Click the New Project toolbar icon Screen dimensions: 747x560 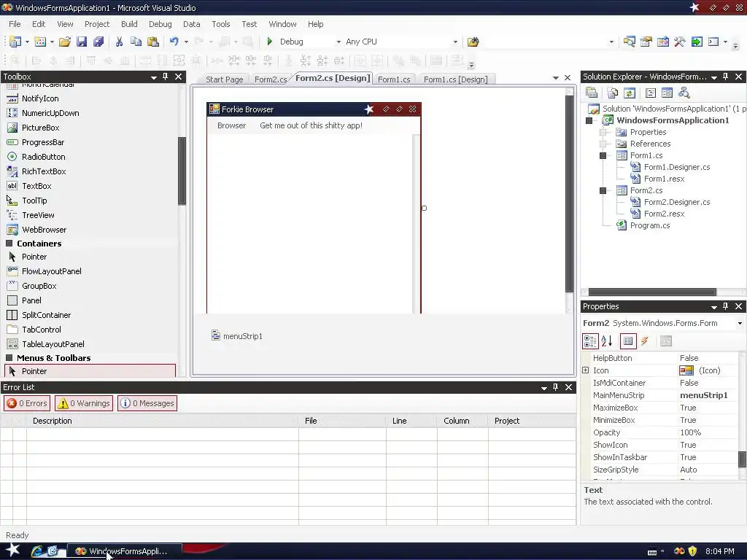pyautogui.click(x=15, y=42)
